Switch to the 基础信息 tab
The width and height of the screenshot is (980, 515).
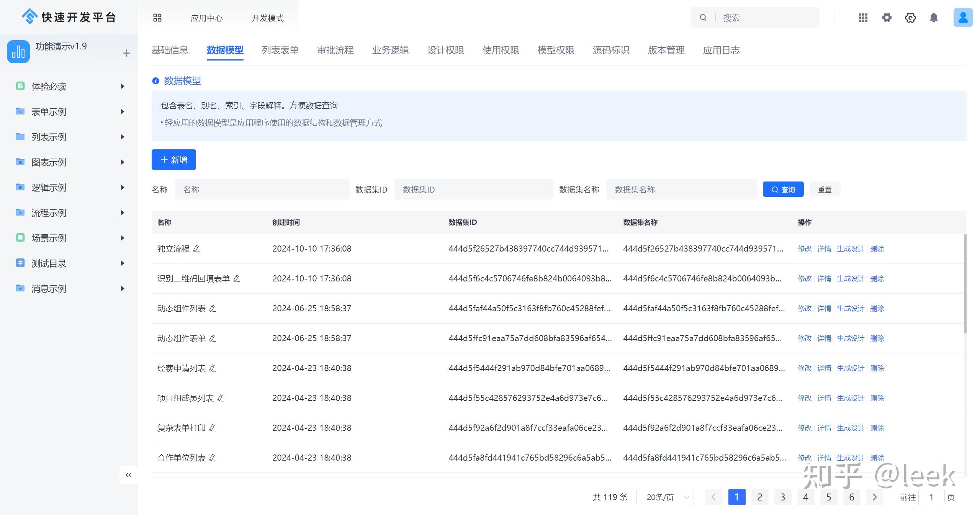(x=170, y=50)
